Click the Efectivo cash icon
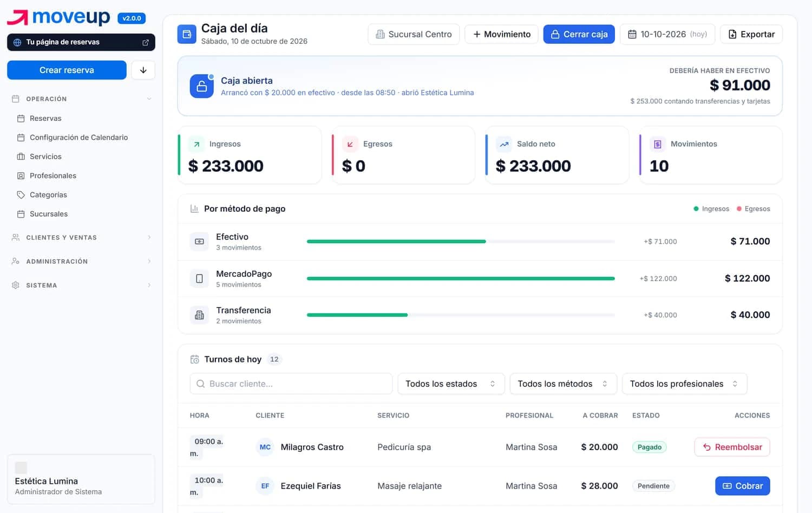Viewport: 812px width, 513px height. [x=199, y=242]
